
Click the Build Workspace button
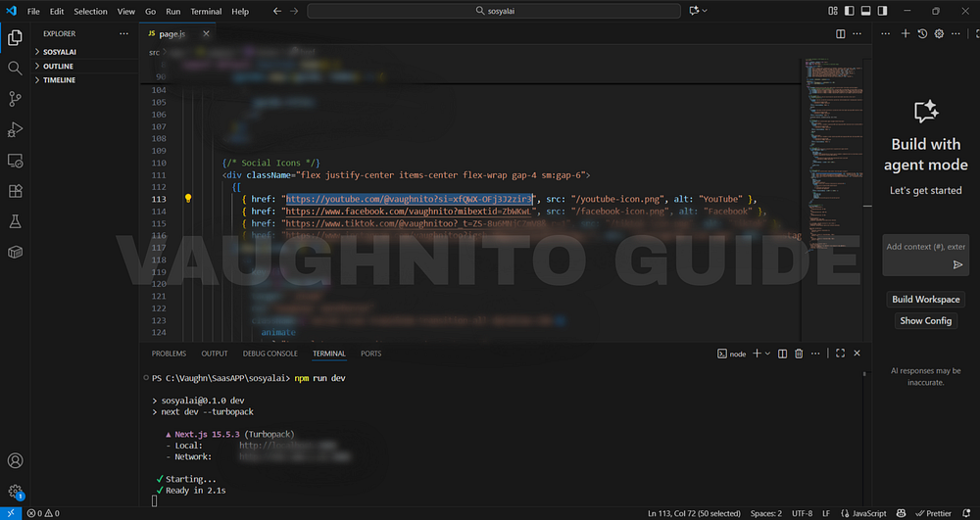click(x=926, y=299)
